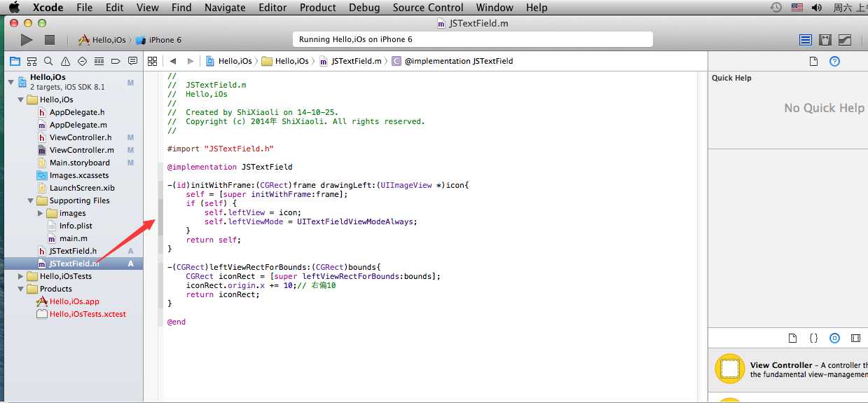Open the Xcode application menu
The width and height of the screenshot is (868, 403).
pyautogui.click(x=48, y=8)
